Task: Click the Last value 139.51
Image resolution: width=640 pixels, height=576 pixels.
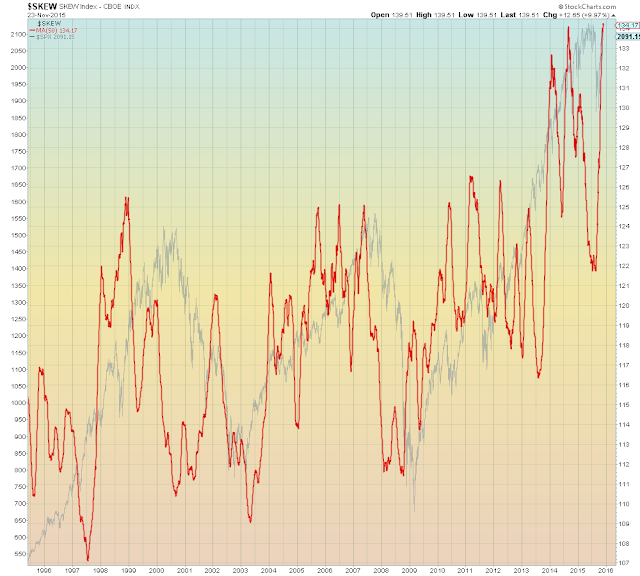Action: (x=529, y=15)
